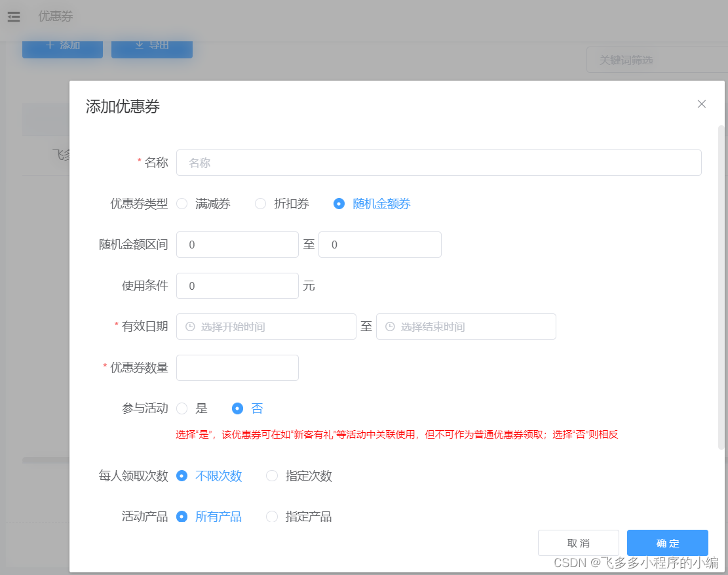The height and width of the screenshot is (575, 728).
Task: Close the 添加优惠券 dialog with X
Action: [702, 104]
